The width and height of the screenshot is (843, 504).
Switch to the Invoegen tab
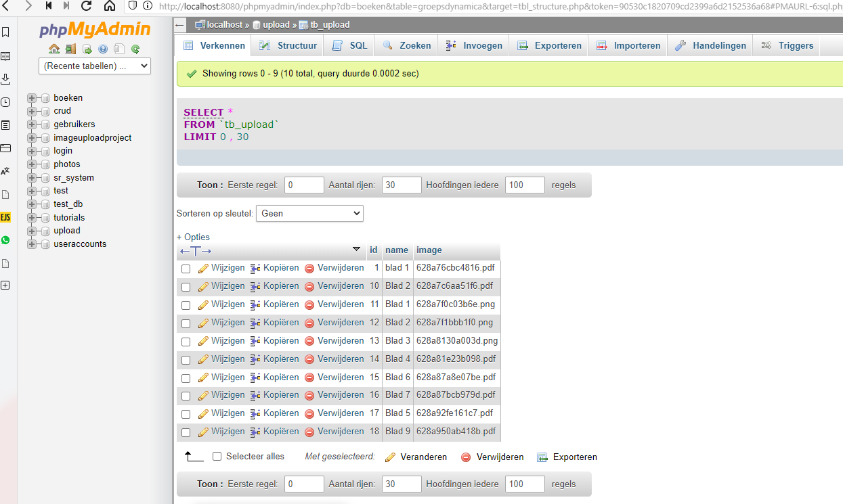[474, 45]
